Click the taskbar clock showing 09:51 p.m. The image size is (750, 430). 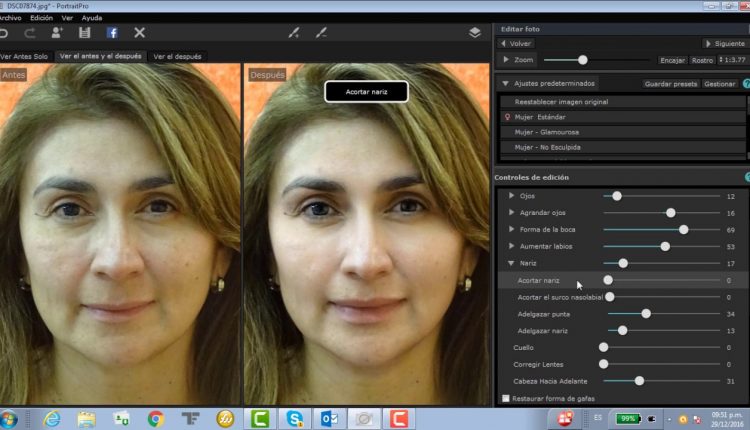point(727,419)
